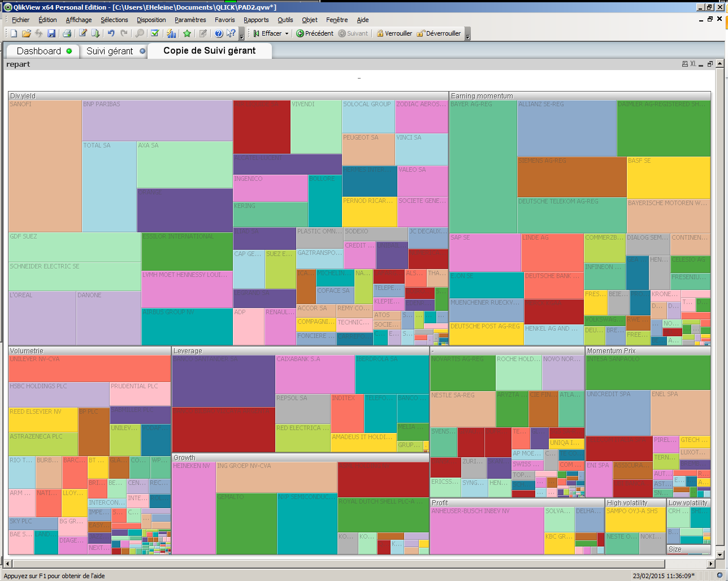This screenshot has height=581, width=728.
Task: Open the Fichier menu
Action: click(21, 20)
